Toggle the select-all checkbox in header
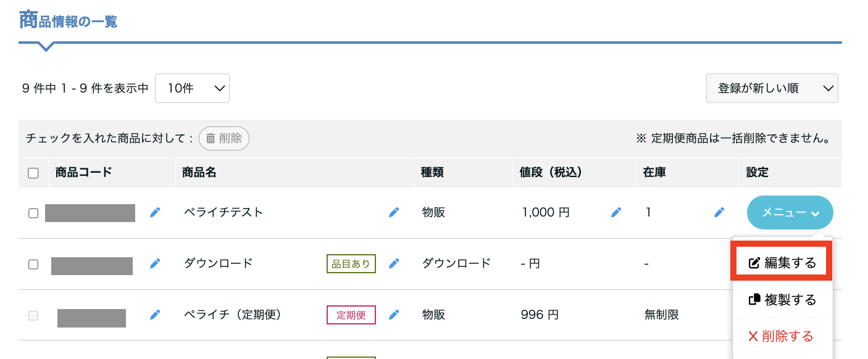Viewport: 868px width, 359px height. coord(33,173)
